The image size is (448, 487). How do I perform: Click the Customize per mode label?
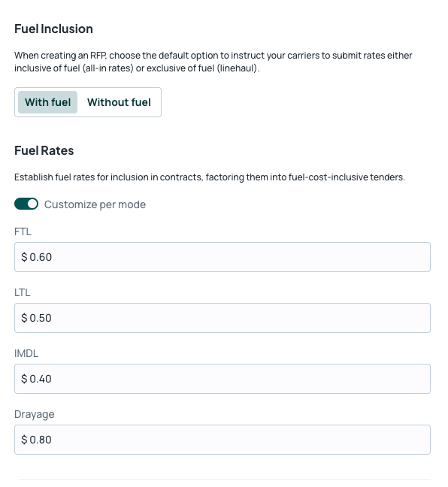(95, 204)
